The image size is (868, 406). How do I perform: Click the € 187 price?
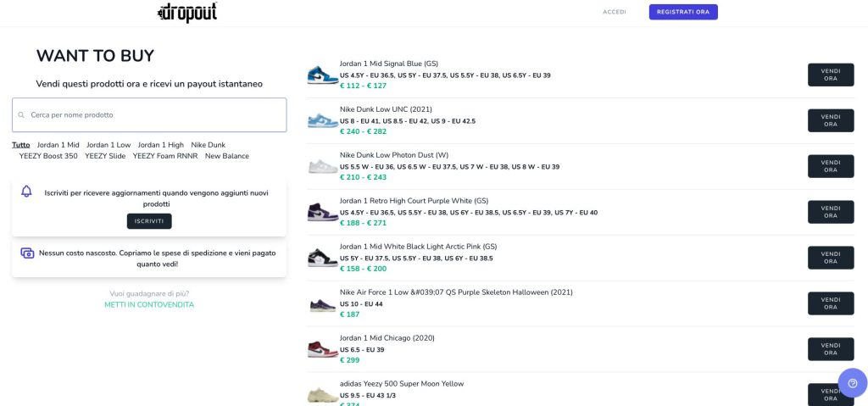[x=350, y=314]
